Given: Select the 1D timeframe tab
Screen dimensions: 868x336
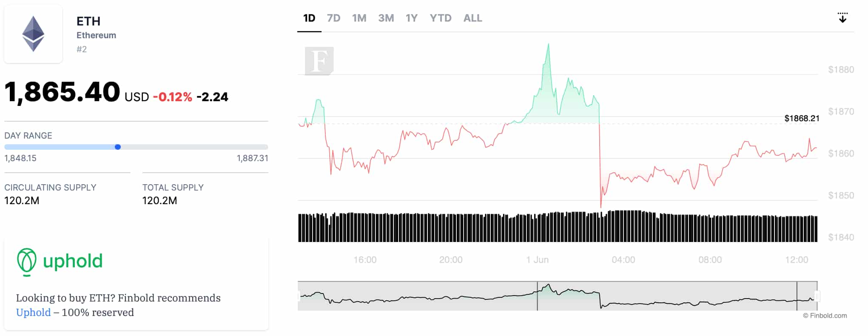Looking at the screenshot, I should coord(309,18).
